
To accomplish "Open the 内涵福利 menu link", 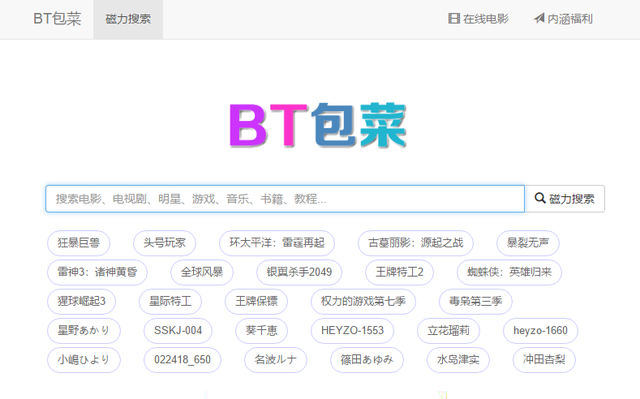I will (563, 19).
